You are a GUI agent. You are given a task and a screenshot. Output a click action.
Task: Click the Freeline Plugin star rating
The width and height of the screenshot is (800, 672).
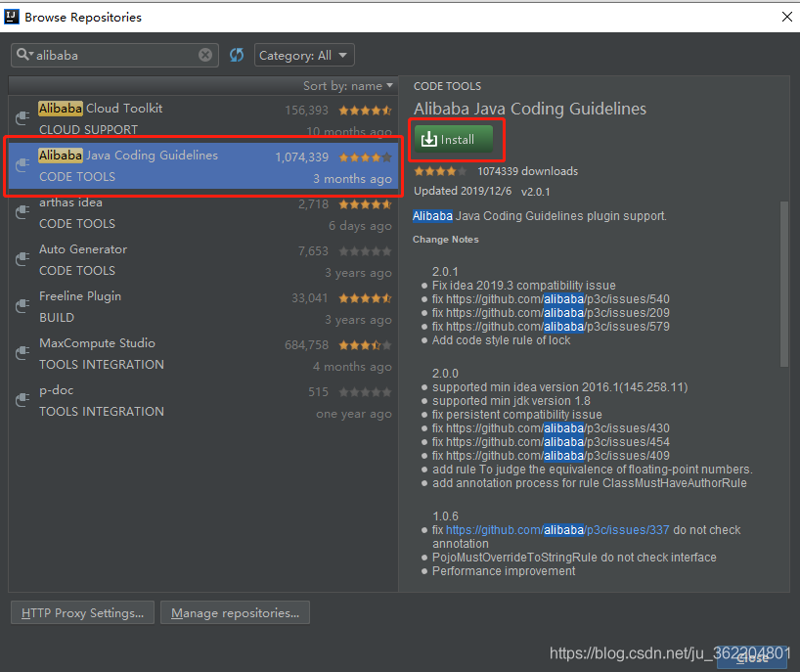click(366, 298)
